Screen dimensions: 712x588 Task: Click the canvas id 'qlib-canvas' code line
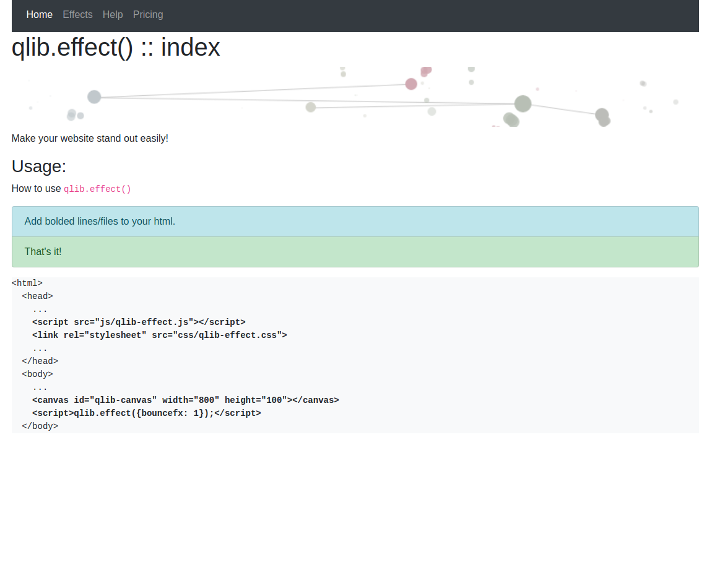pos(186,400)
